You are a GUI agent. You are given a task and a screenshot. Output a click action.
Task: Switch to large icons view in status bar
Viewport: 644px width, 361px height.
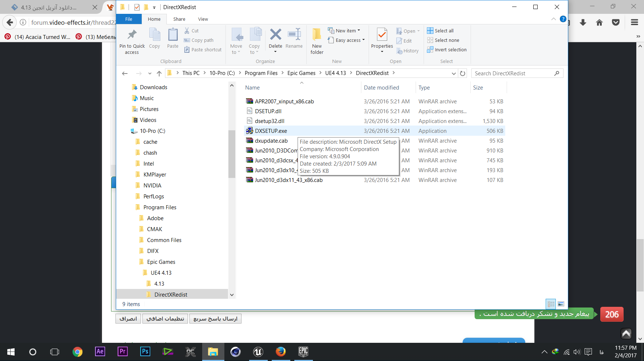pyautogui.click(x=561, y=304)
